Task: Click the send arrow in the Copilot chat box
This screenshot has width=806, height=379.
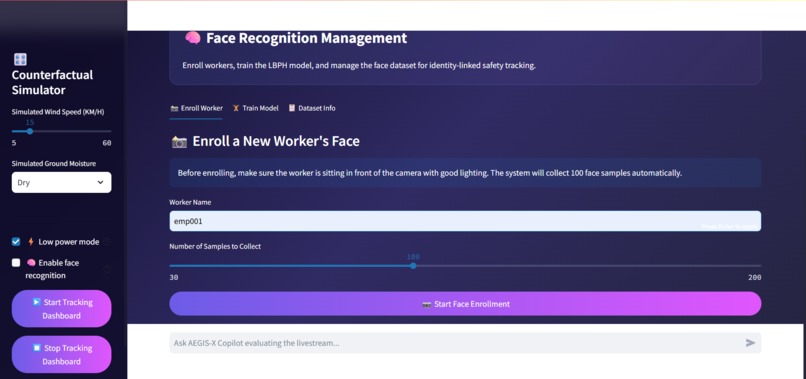Action: [x=750, y=342]
